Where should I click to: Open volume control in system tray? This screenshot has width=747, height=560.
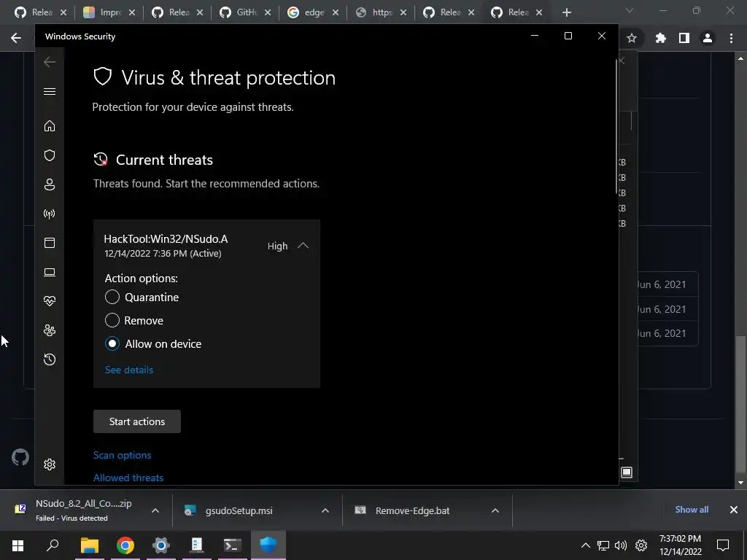click(621, 545)
